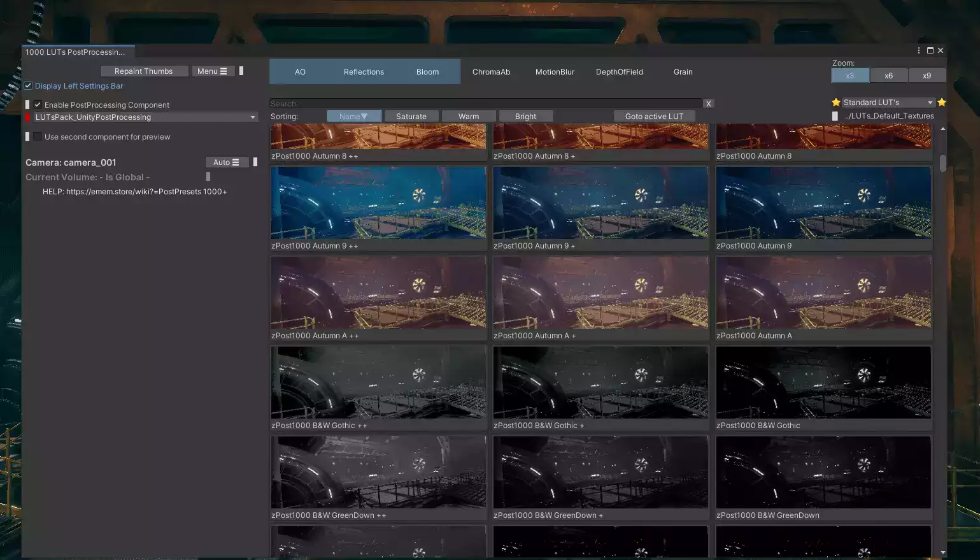Enable the MotionBlur effect
The height and width of the screenshot is (560, 980).
pyautogui.click(x=555, y=72)
